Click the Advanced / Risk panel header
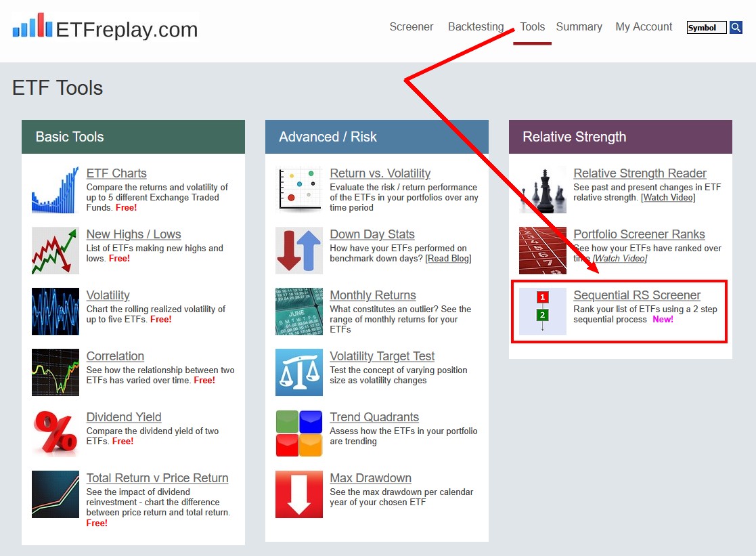Screen dimensions: 756x556 click(376, 137)
